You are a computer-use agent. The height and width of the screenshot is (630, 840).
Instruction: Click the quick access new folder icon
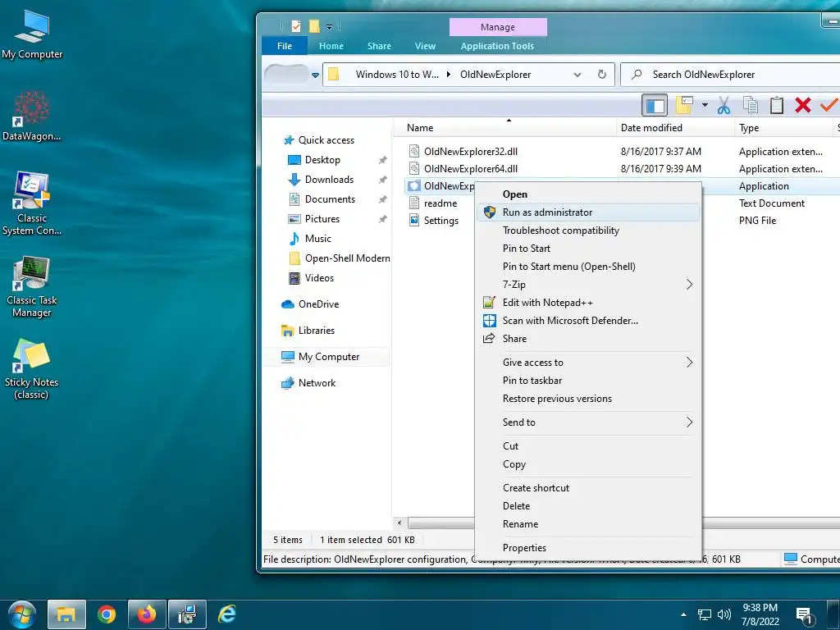314,25
